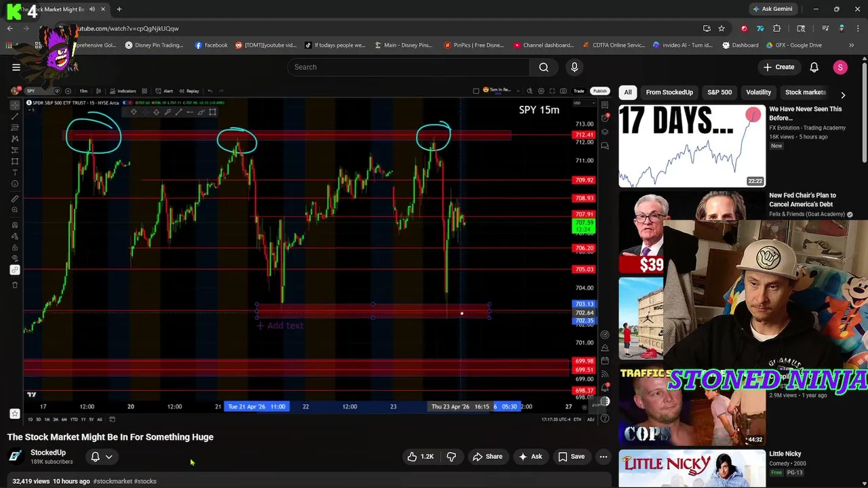Open We Have Never Seen This Before video title

click(806, 113)
